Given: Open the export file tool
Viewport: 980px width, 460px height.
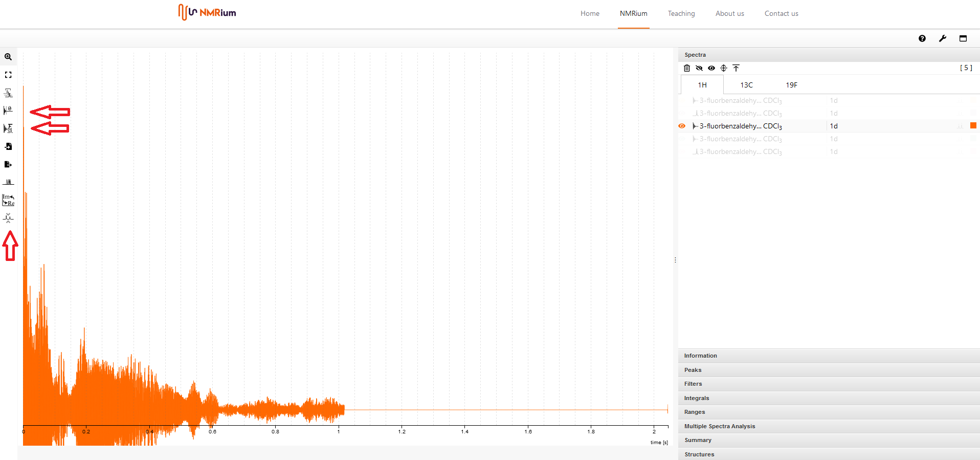Looking at the screenshot, I should (8, 164).
